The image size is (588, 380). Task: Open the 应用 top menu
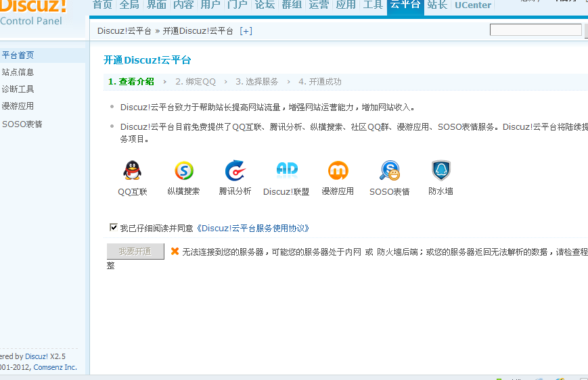click(346, 5)
